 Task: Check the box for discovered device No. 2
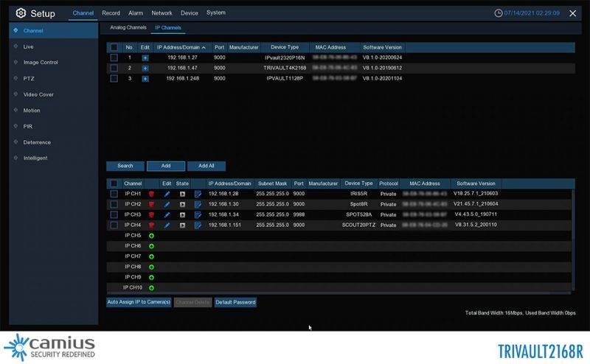tap(114, 68)
